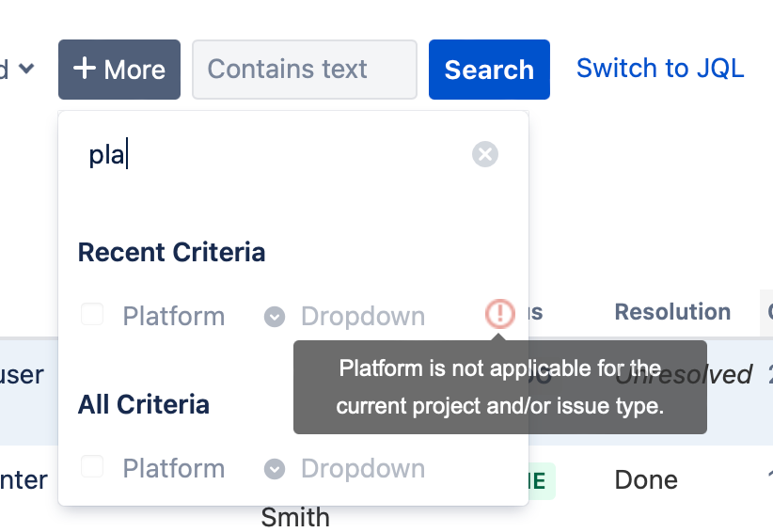Image resolution: width=773 pixels, height=532 pixels.
Task: Click the Dropdown type icon under All Criteria
Action: pos(275,469)
